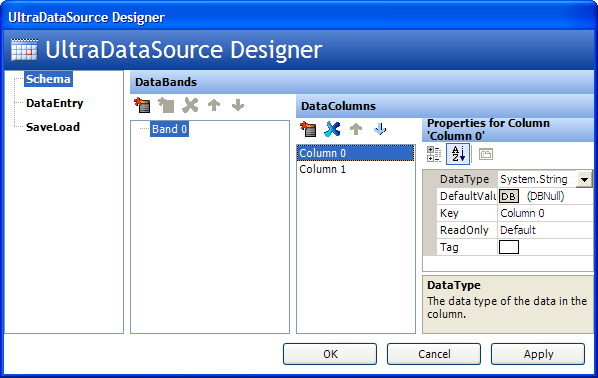Click the OK button
The image size is (598, 378).
330,354
